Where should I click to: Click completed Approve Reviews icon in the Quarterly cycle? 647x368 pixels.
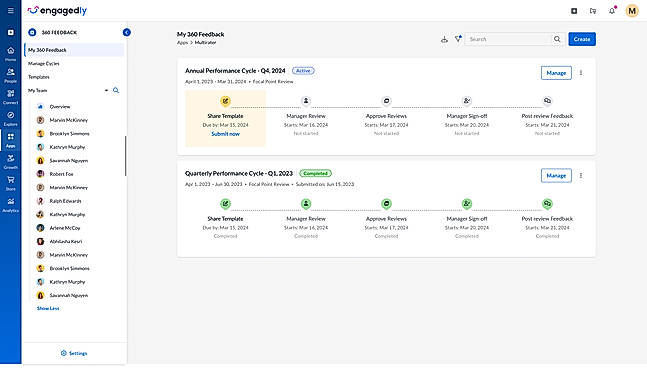[x=386, y=203]
